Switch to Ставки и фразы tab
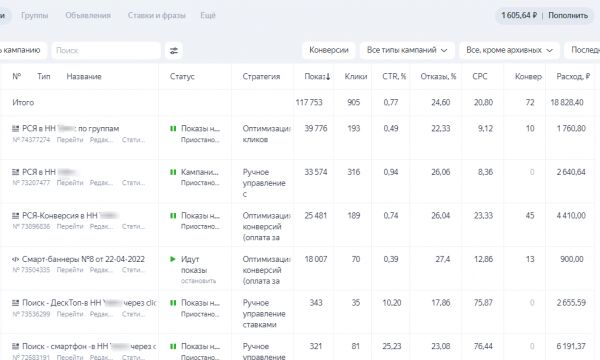The height and width of the screenshot is (360, 600). coord(157,16)
